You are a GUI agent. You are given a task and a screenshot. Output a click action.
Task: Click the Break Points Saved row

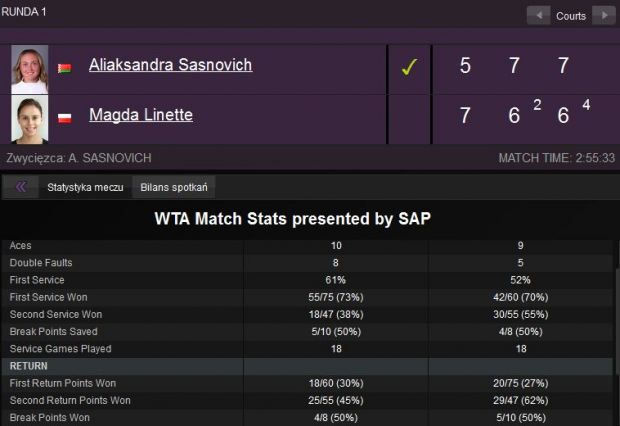(307, 331)
